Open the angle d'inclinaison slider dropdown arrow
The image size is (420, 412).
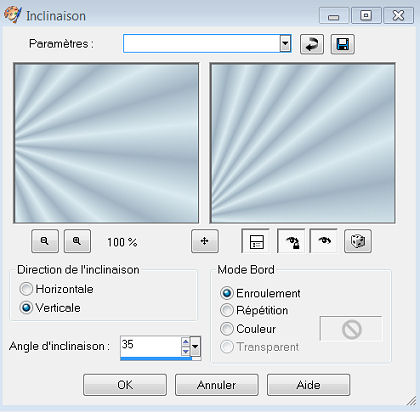pos(195,346)
